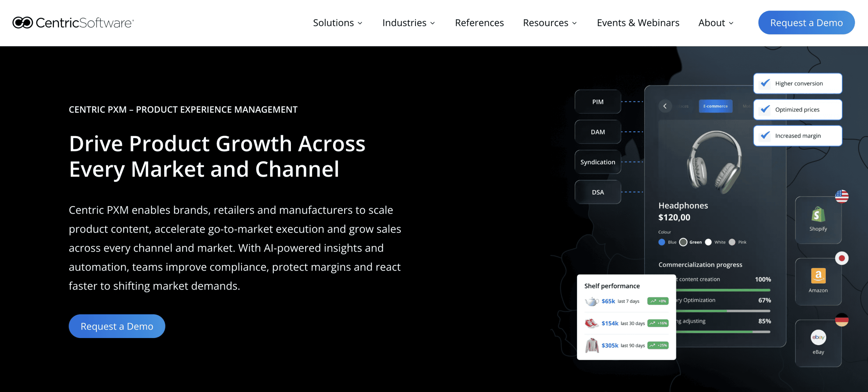Choose the White colour swatch
Screen dimensions: 868x392
point(708,242)
